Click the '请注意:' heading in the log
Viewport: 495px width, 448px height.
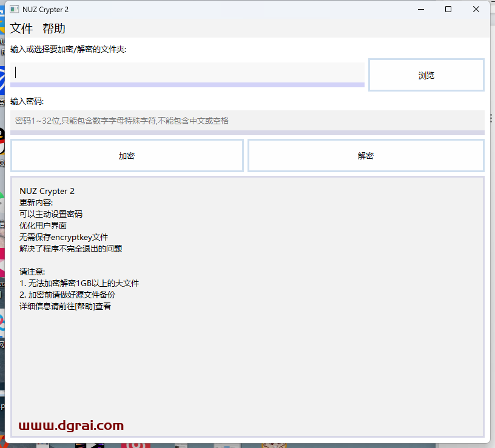32,272
